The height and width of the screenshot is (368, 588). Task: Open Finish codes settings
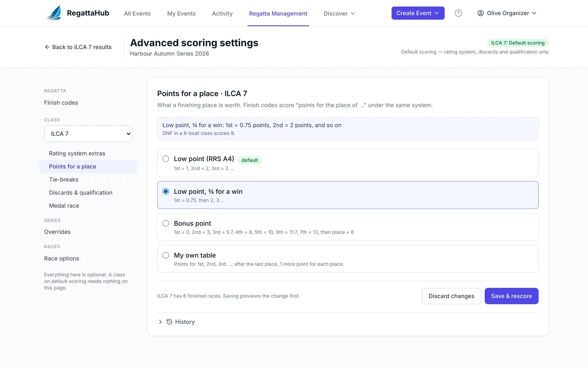(x=61, y=103)
